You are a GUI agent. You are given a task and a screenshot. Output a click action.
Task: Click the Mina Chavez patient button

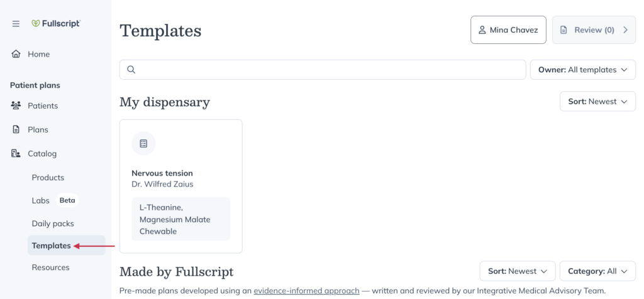508,30
